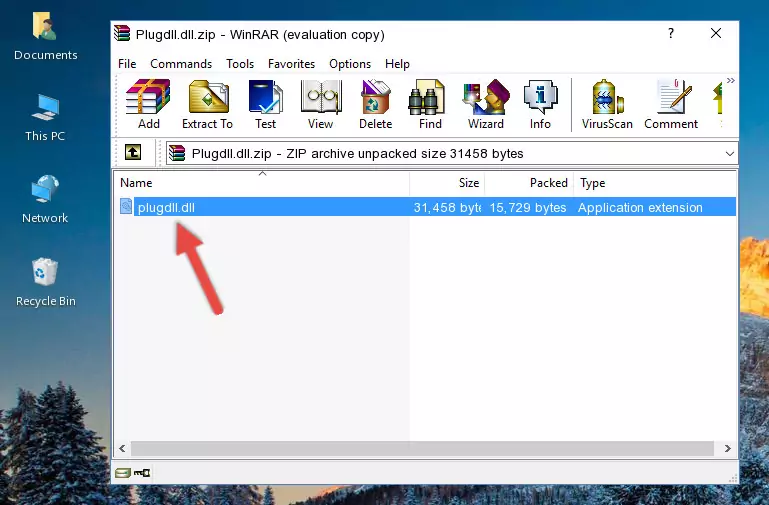The image size is (769, 505).
Task: Open the View file tool
Action: (321, 104)
